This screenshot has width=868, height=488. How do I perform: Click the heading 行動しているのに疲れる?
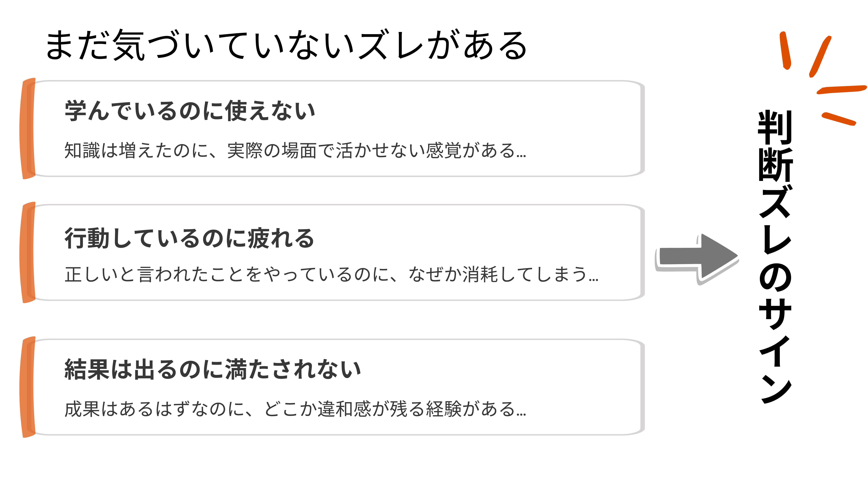tap(189, 238)
